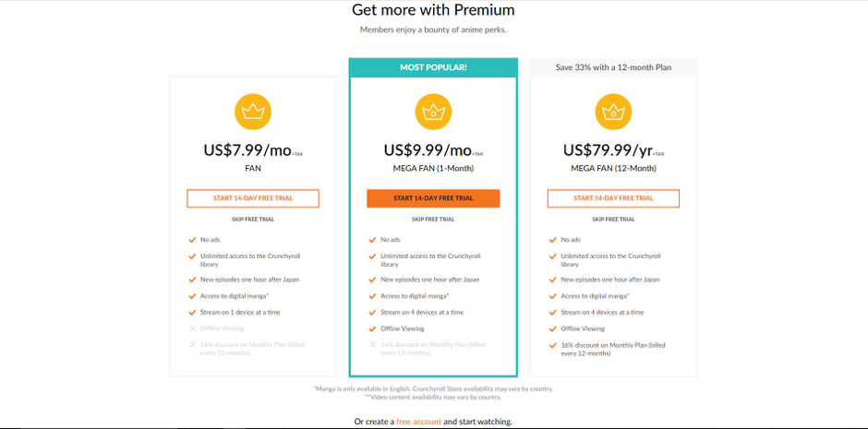Skip free trial under FAN plan
The image size is (868, 429).
coord(252,220)
